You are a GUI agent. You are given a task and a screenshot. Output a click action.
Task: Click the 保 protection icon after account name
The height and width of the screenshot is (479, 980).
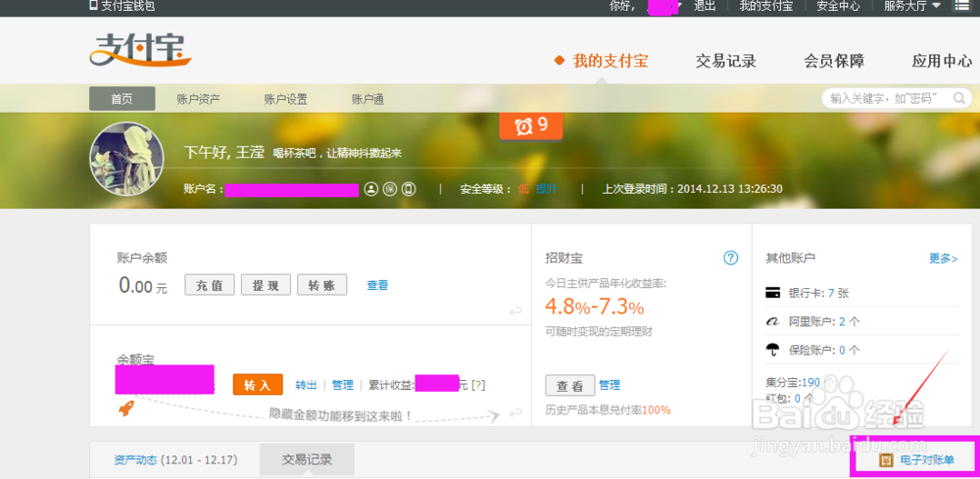tap(390, 189)
